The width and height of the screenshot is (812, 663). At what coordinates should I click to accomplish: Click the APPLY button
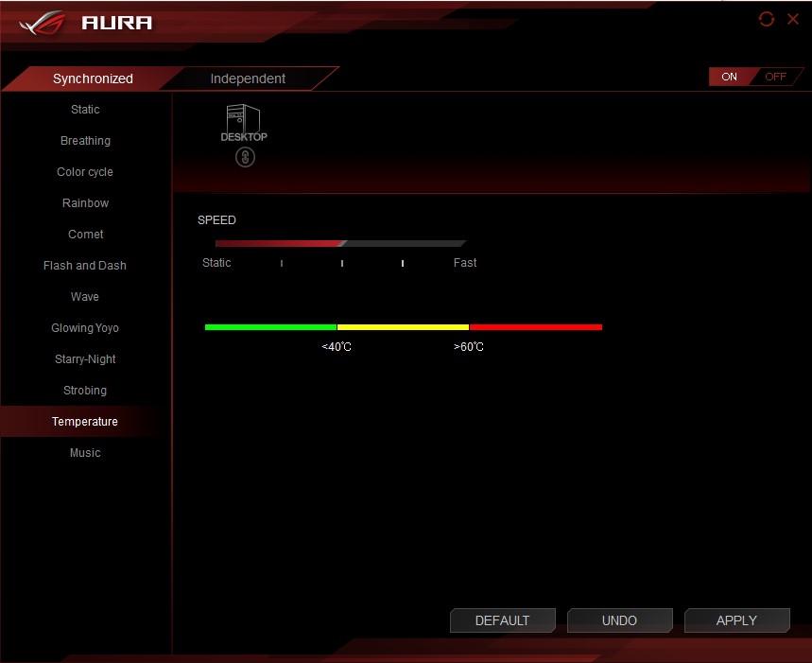coord(736,620)
